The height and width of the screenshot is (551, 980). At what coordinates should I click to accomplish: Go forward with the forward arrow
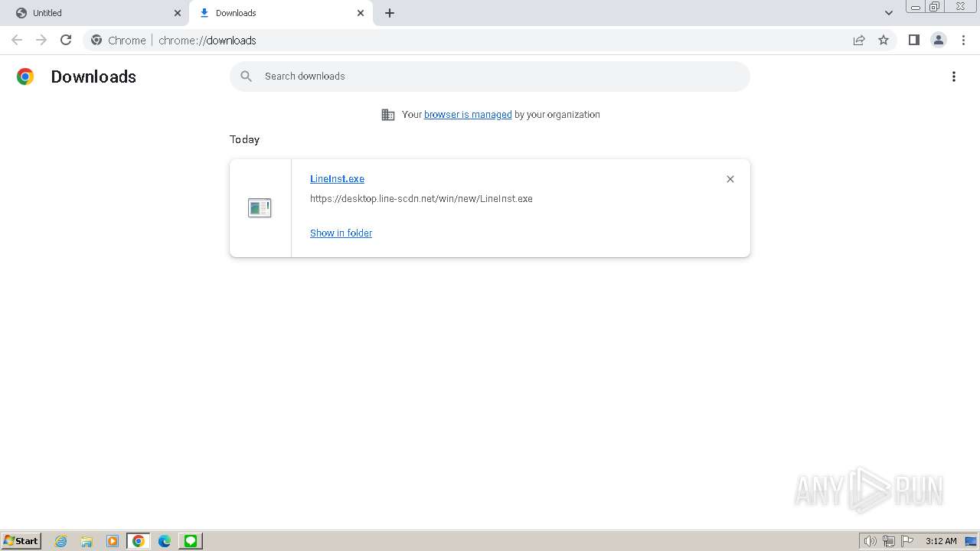click(x=41, y=40)
